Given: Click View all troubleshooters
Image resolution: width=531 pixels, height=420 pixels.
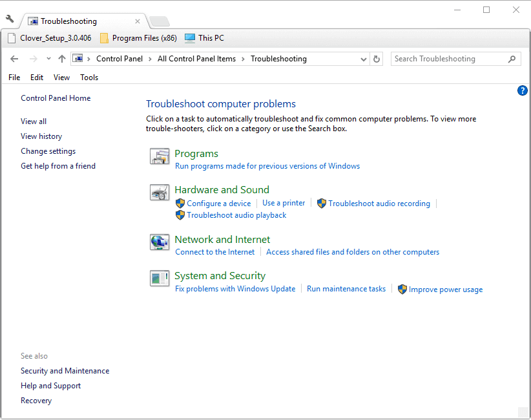Looking at the screenshot, I should click(34, 121).
